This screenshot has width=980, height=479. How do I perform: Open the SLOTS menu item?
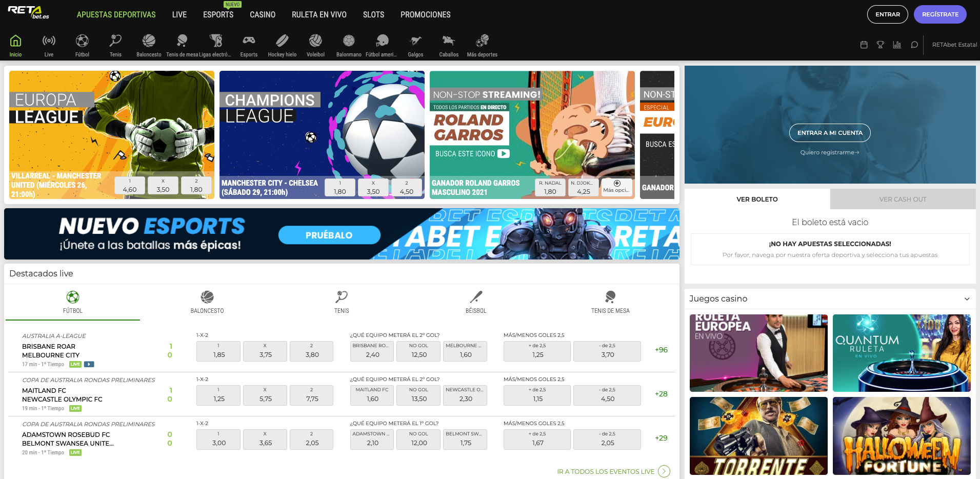373,14
